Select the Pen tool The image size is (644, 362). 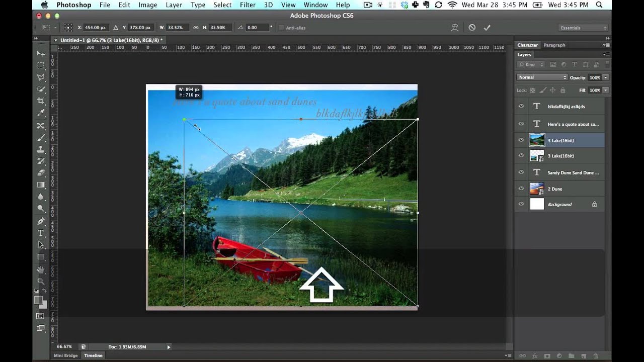click(x=41, y=221)
